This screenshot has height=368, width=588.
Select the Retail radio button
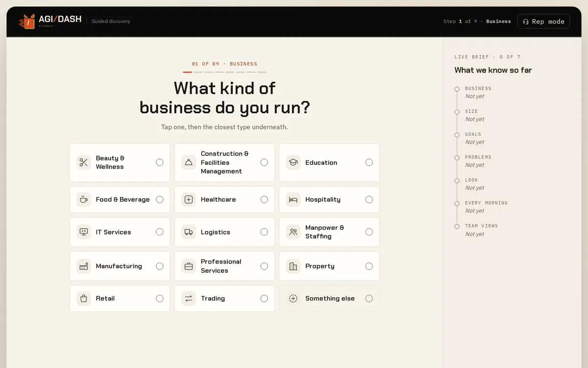tap(160, 298)
